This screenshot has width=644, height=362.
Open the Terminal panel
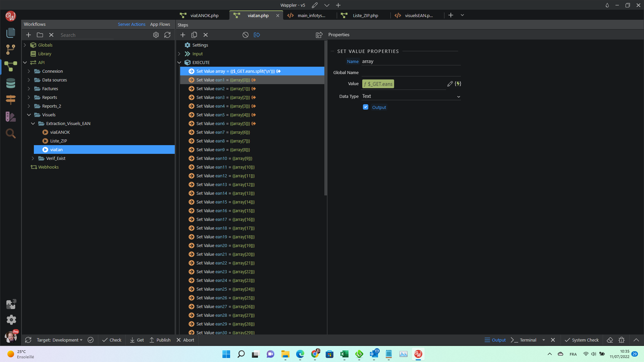(x=524, y=340)
